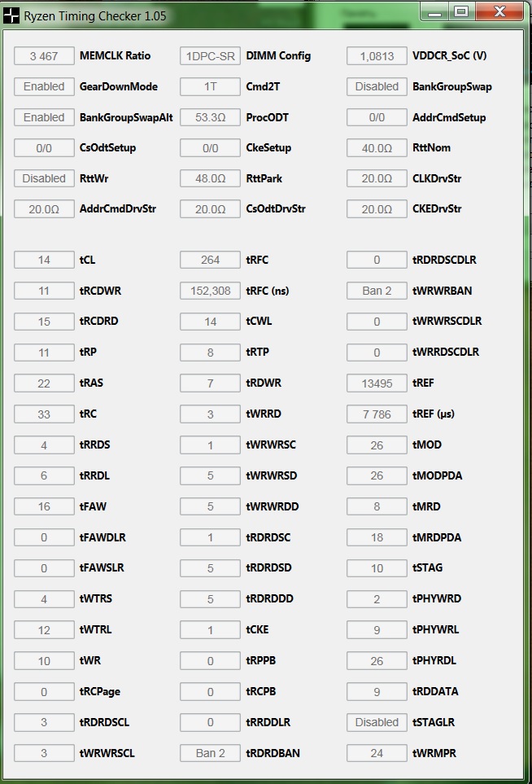Click the CsOdtSetup value field

pos(44,148)
